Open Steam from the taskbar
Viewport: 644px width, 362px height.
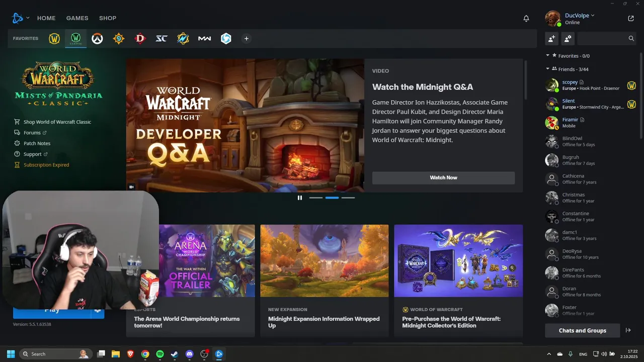click(175, 354)
